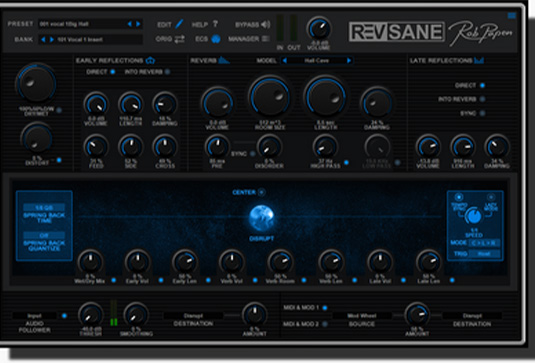Go to next preset using right arrow
This screenshot has height=363, width=535.
point(138,24)
